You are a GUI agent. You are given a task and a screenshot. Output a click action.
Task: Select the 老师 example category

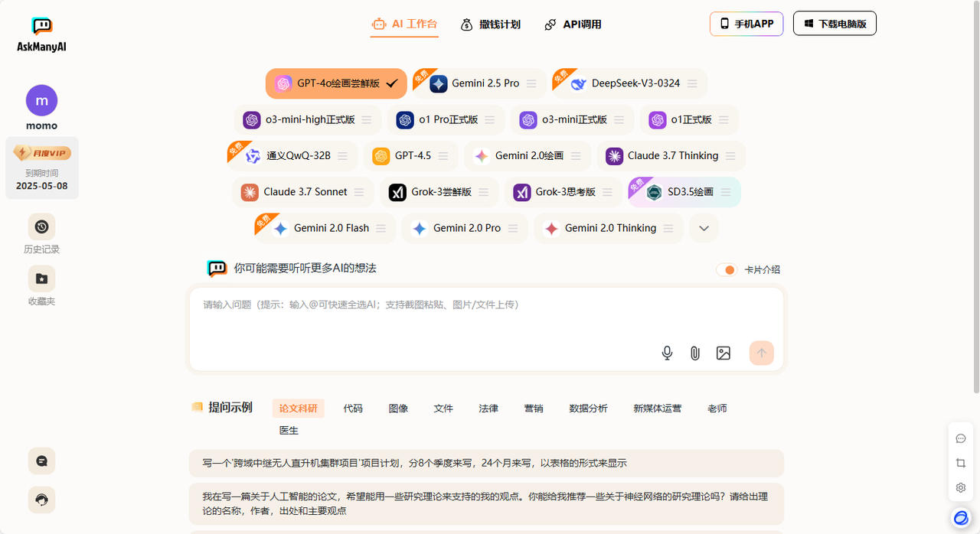717,409
